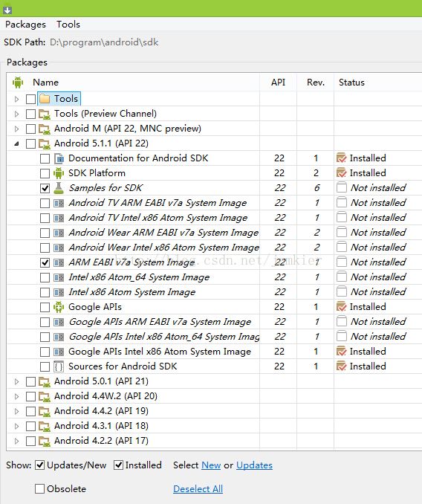Click the Name column header
The height and width of the screenshot is (504, 422).
[x=45, y=83]
